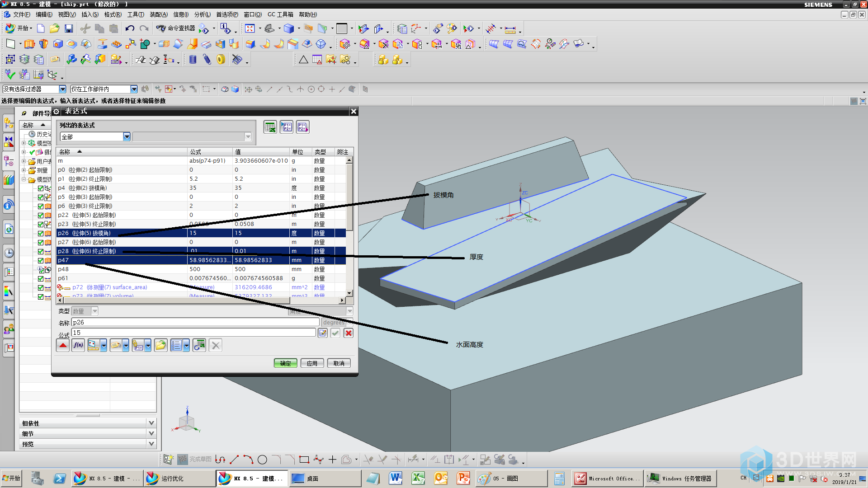The image size is (868, 488).
Task: Click the import expressions folder icon
Action: tap(160, 345)
